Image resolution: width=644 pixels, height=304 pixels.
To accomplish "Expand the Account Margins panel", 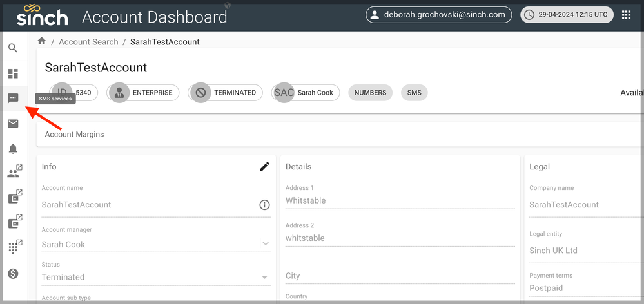I will pyautogui.click(x=340, y=134).
